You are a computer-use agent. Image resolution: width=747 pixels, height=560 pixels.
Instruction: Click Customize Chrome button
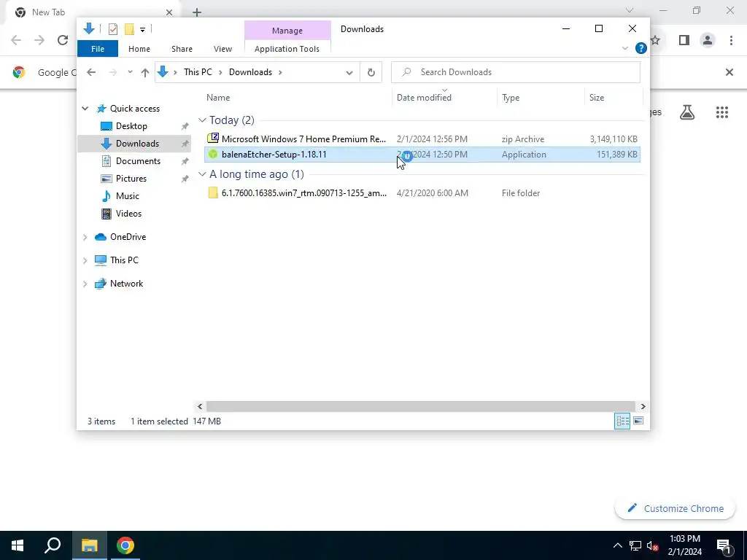tap(675, 508)
